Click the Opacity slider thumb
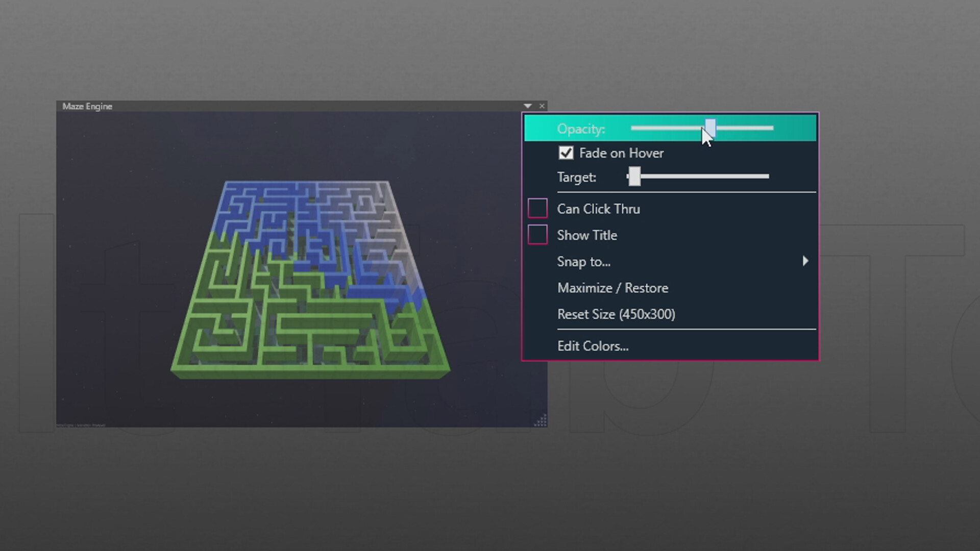 [x=710, y=127]
